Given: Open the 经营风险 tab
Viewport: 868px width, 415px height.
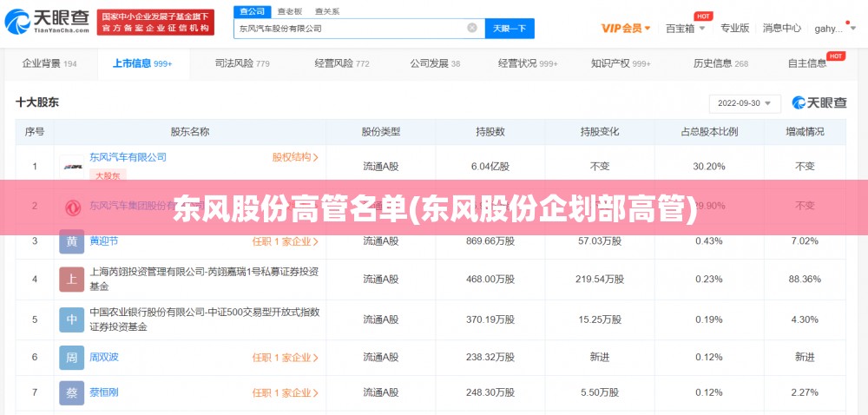Looking at the screenshot, I should click(342, 63).
